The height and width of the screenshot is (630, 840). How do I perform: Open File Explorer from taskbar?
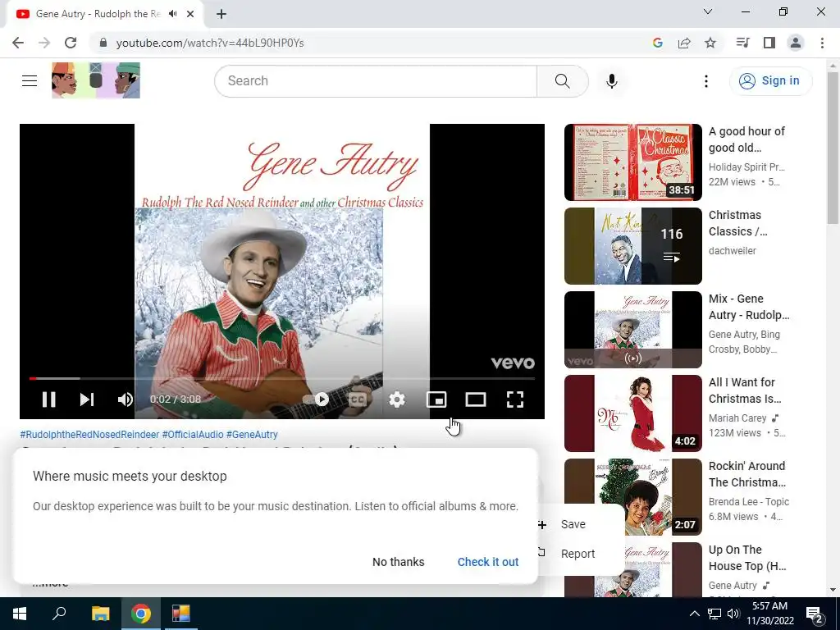click(100, 614)
